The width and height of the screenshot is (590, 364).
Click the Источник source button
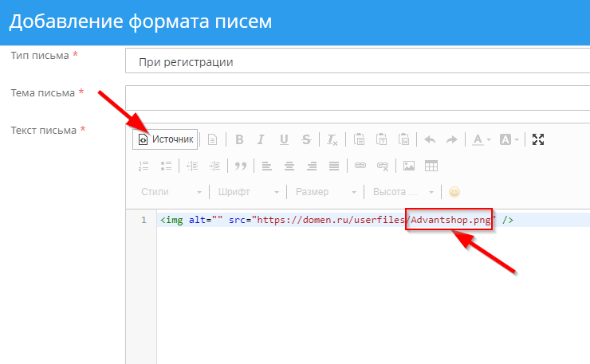pos(165,139)
